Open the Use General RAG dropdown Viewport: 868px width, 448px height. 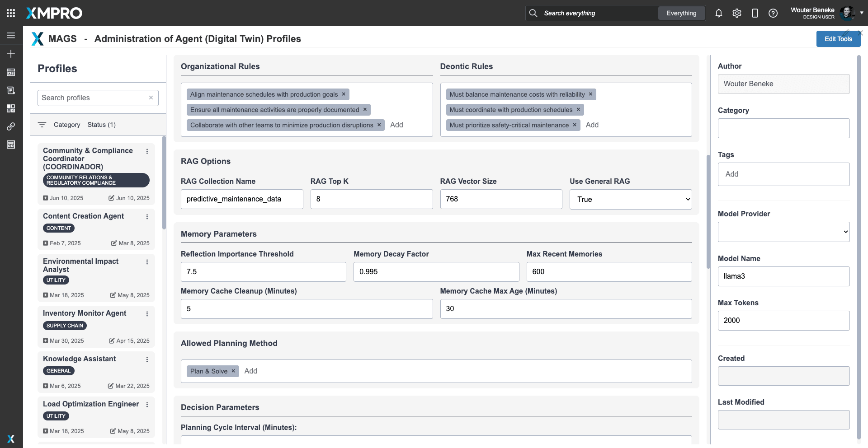[630, 199]
